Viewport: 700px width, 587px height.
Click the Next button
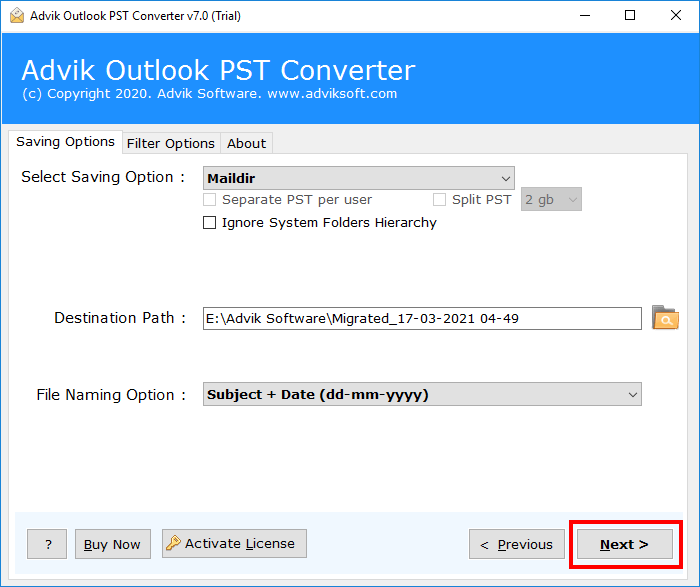pyautogui.click(x=625, y=544)
